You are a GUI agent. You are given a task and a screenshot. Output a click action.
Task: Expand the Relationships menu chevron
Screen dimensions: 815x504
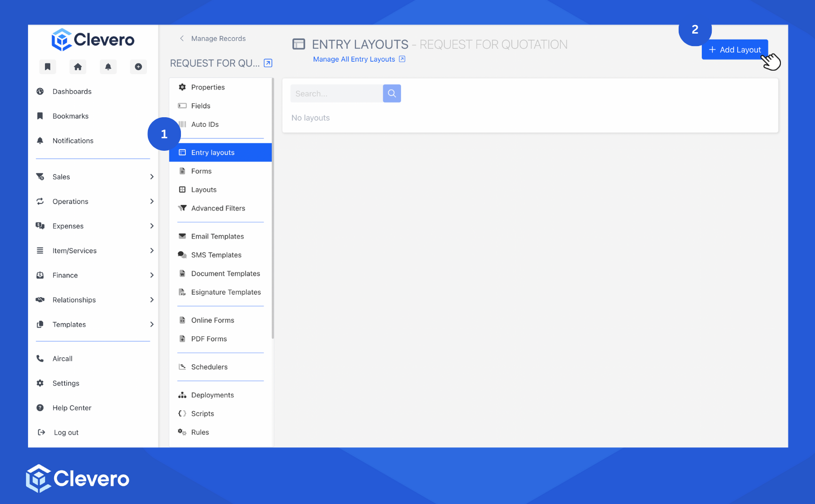pos(152,300)
